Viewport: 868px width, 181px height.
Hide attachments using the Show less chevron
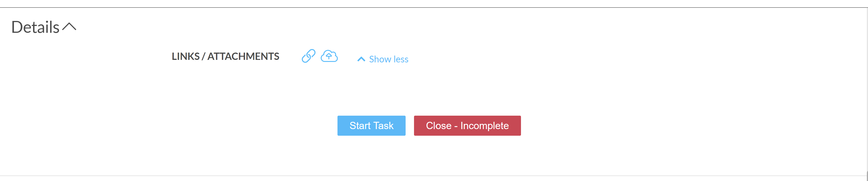[x=361, y=59]
